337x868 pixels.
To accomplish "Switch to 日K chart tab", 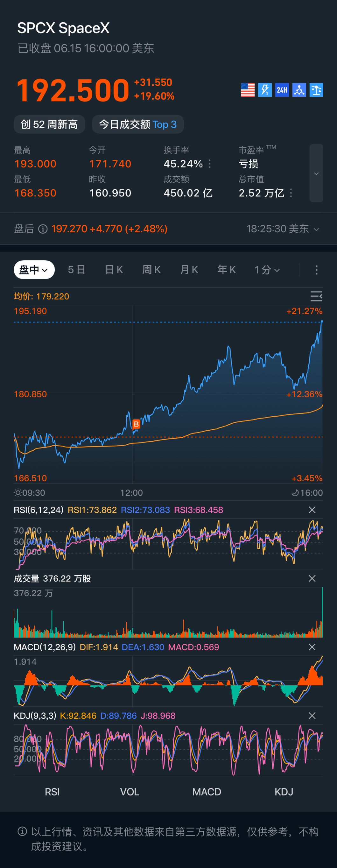I will pos(114,270).
